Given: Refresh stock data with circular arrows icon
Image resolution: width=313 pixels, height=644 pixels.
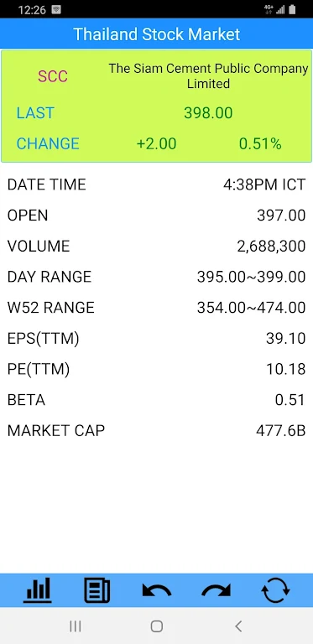Looking at the screenshot, I should [x=275, y=590].
